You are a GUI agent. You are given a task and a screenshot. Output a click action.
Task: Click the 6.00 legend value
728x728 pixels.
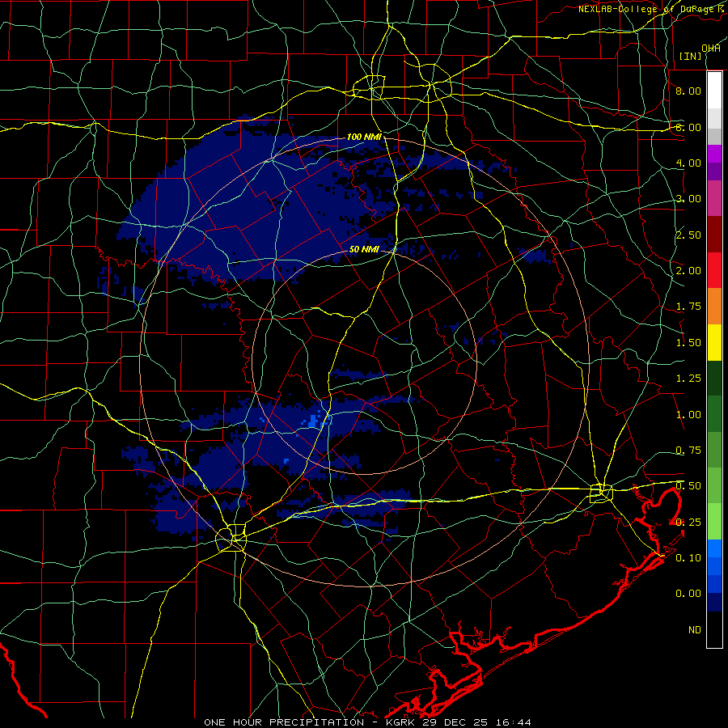688,127
